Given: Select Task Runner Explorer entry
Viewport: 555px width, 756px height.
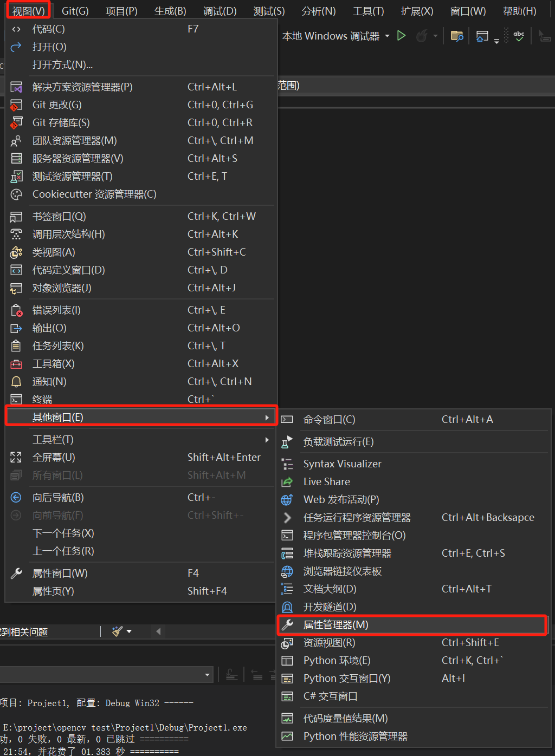Looking at the screenshot, I should click(414, 518).
